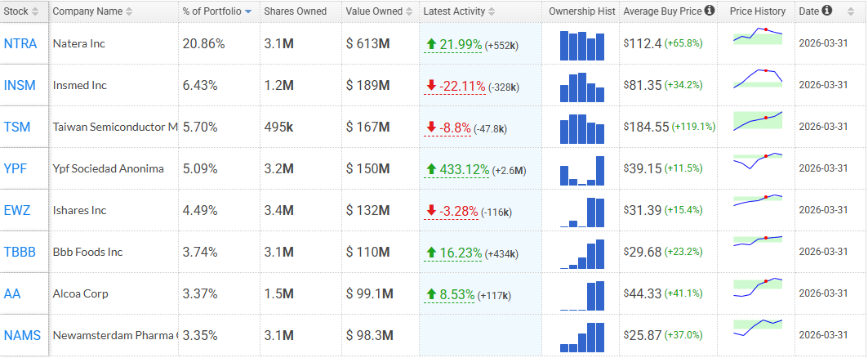
Task: Open TSM ownership history bar chart
Action: click(x=582, y=128)
